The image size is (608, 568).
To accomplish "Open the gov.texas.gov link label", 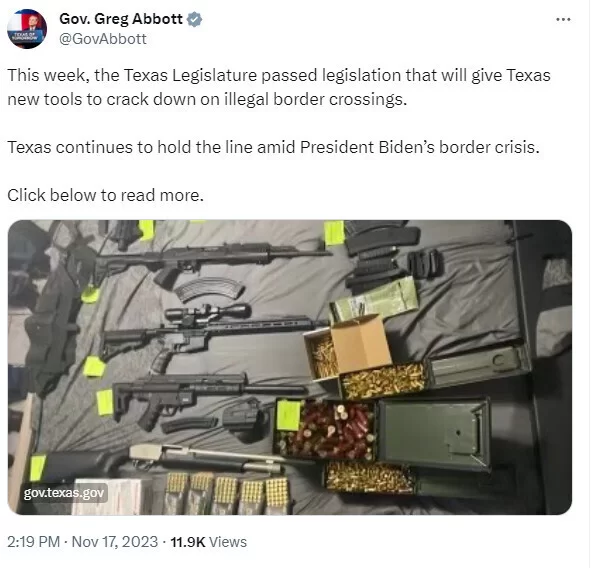I will click(x=64, y=493).
